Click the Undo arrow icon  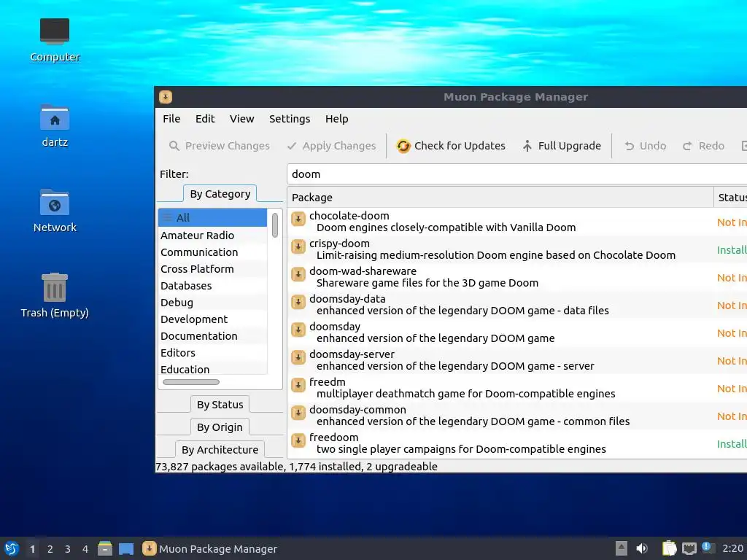630,146
